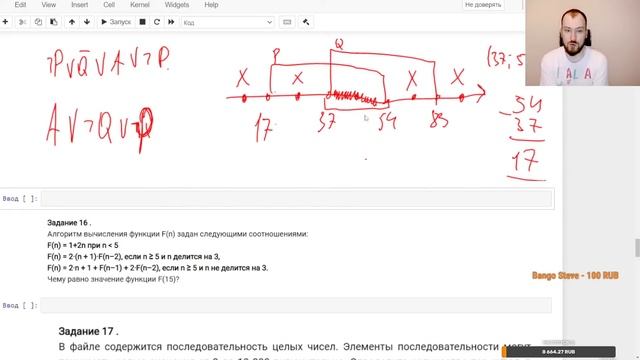Click the hammer tool icon in the toolbar
This screenshot has width=640, height=360.
tap(306, 22)
